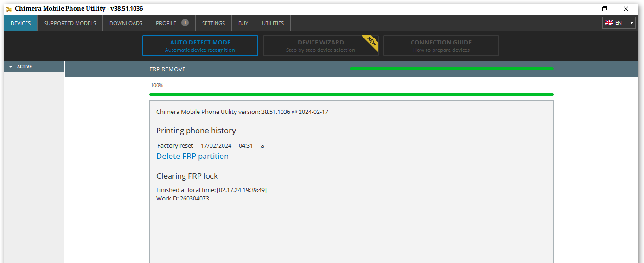Click the FRP Remove header label
Image resolution: width=644 pixels, height=263 pixels.
click(167, 69)
